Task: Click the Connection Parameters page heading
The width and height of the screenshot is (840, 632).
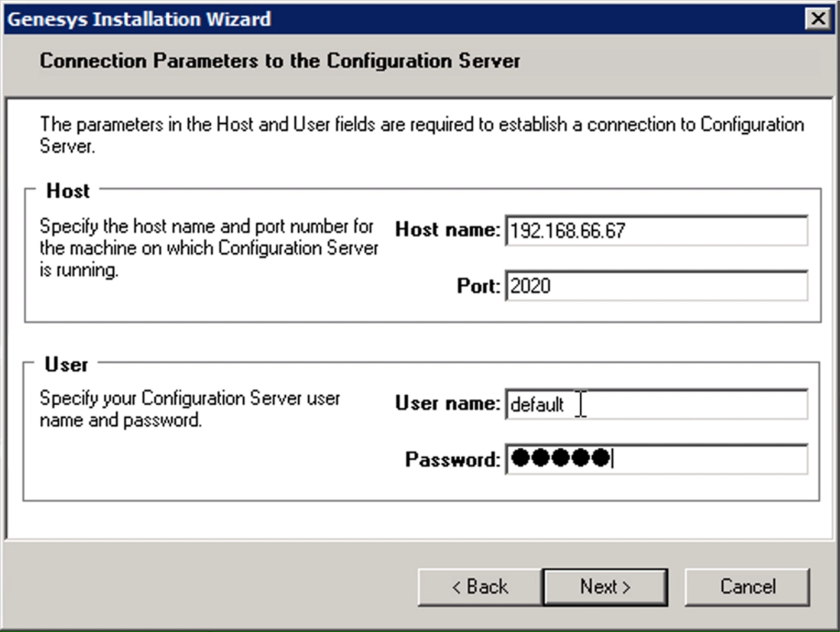Action: (279, 61)
